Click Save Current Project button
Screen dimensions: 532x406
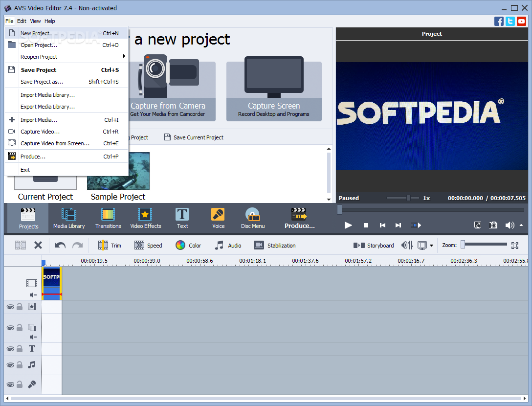click(x=194, y=137)
